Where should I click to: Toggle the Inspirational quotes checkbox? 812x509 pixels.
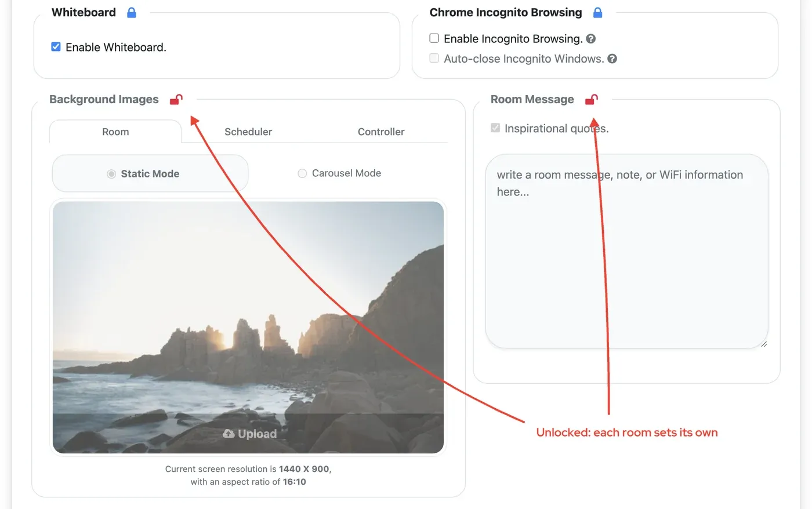pyautogui.click(x=495, y=128)
